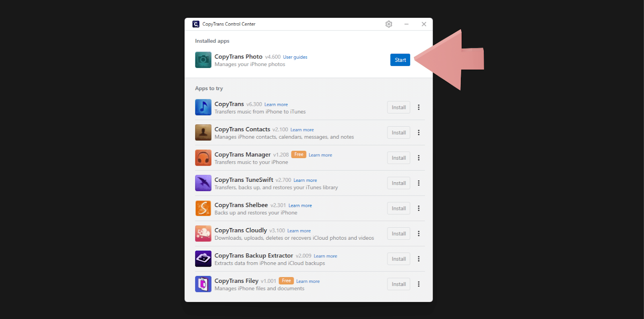Open more options for CopyTrans
644x319 pixels.
click(419, 107)
